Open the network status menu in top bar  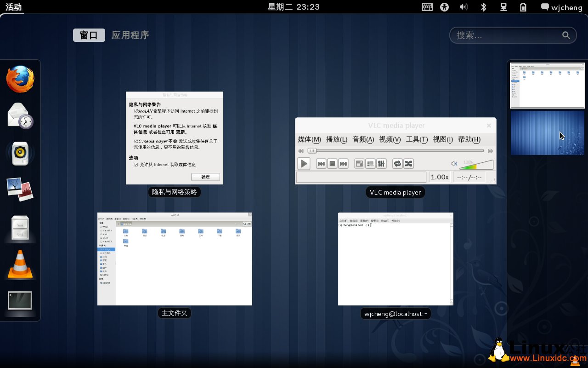click(x=503, y=7)
